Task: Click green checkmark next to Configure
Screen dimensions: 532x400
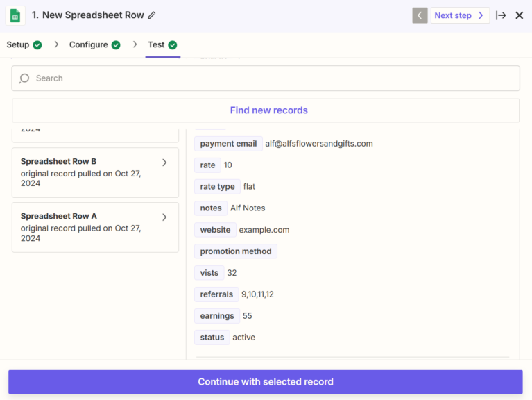Action: [116, 45]
